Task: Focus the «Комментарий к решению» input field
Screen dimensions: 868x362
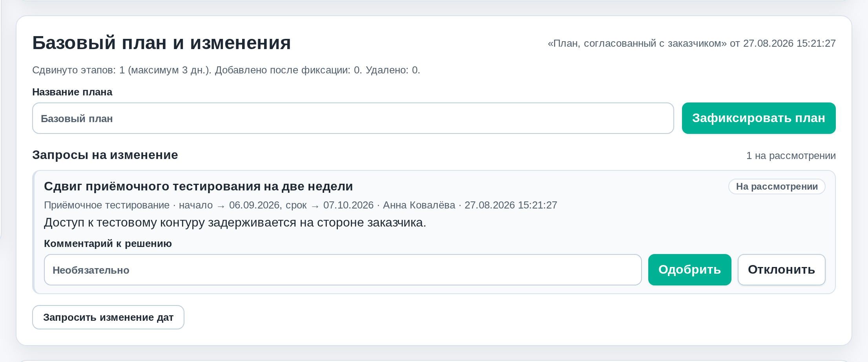Action: point(343,270)
